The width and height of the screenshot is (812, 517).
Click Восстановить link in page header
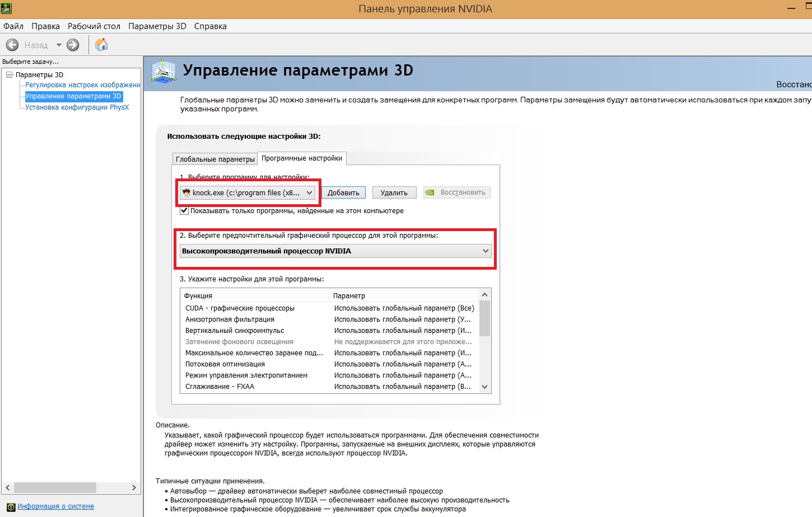point(794,84)
